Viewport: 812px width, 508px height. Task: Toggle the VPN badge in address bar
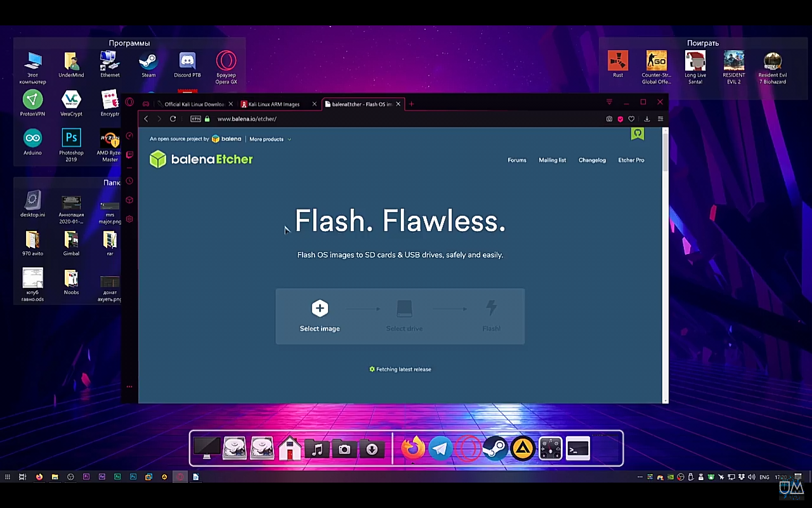[195, 119]
